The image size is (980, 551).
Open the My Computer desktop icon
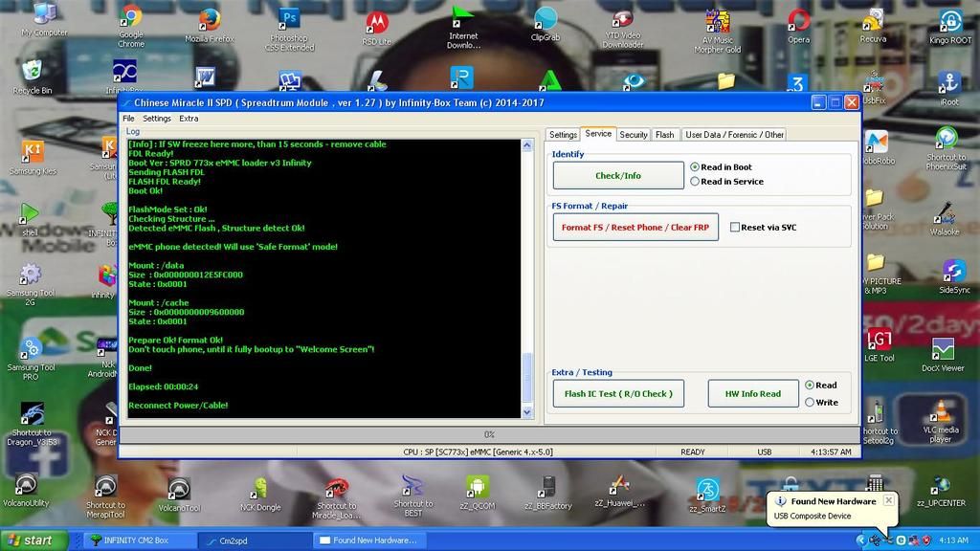click(x=44, y=19)
